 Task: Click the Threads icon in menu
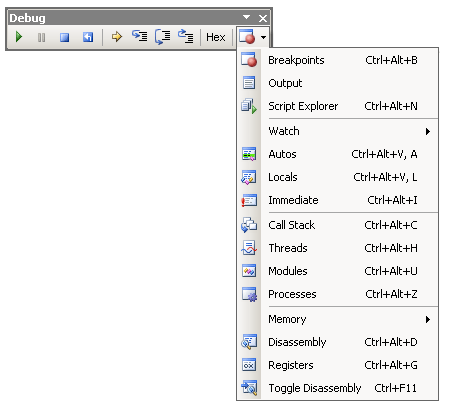point(249,248)
